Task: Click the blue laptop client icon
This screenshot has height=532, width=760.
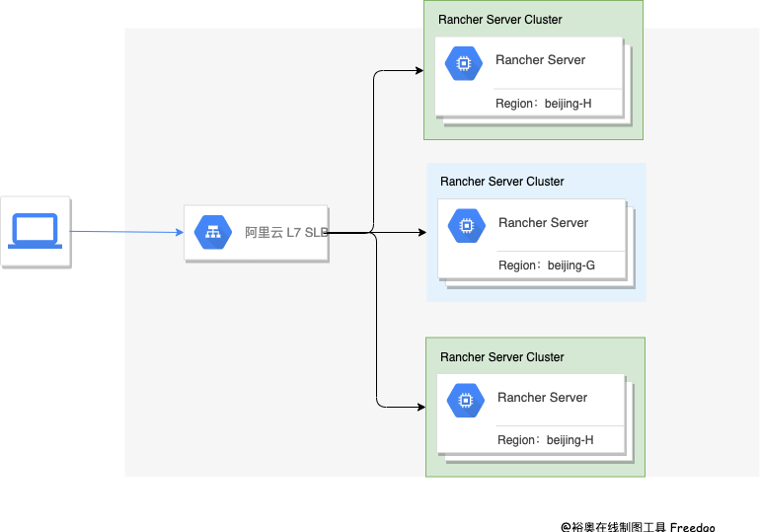Action: click(x=35, y=231)
